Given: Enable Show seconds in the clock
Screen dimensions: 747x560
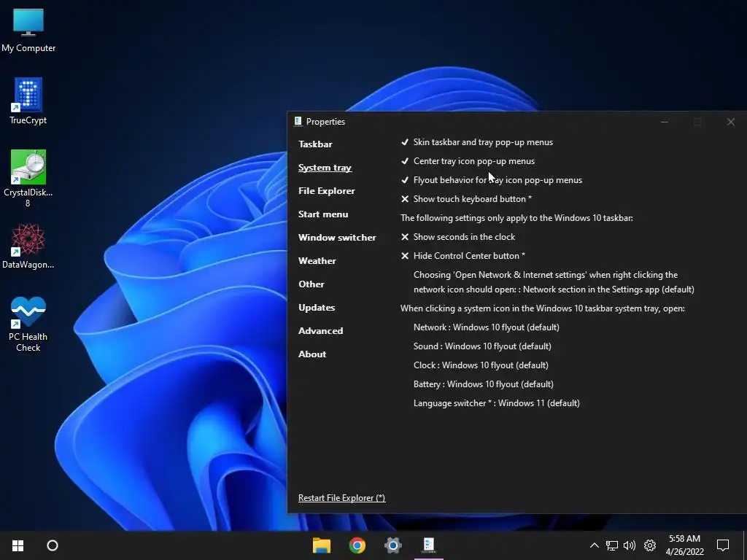Looking at the screenshot, I should click(458, 237).
